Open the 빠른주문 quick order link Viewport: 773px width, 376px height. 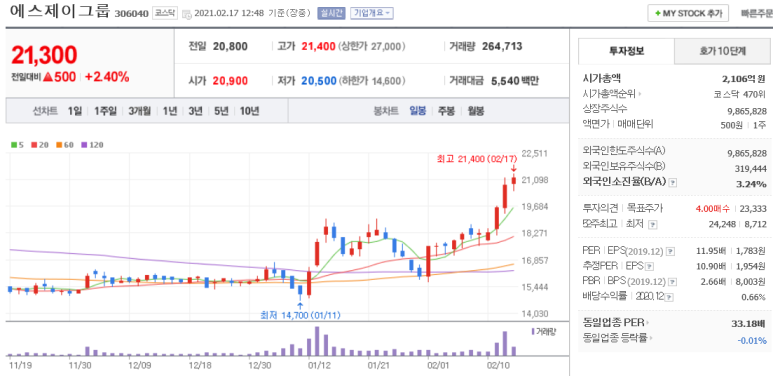(x=756, y=14)
